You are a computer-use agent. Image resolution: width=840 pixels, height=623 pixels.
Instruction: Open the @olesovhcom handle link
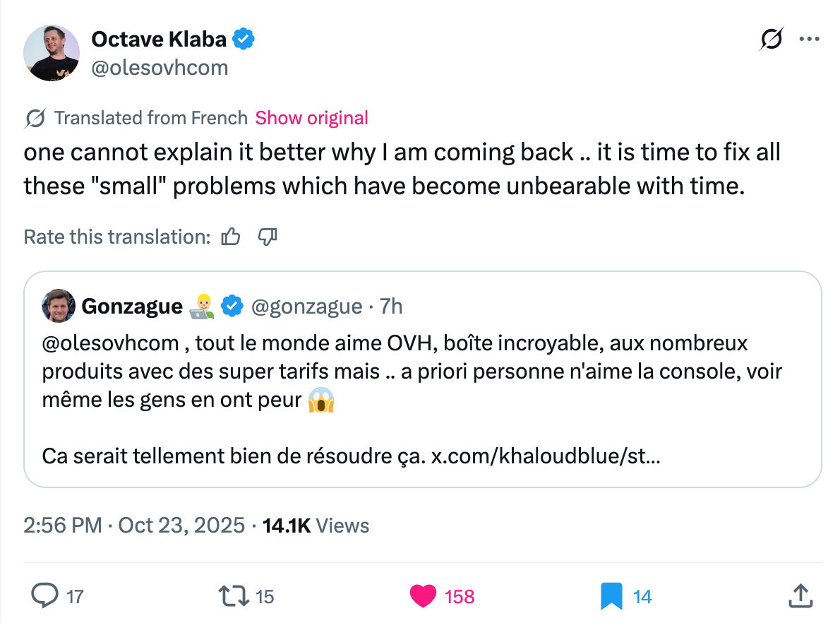(160, 67)
